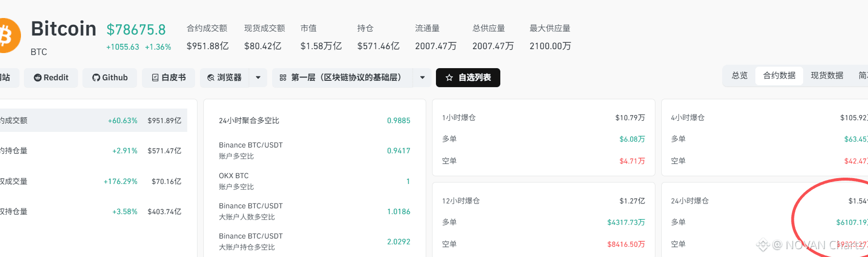
Task: Click the Bitcoin price $78675.8
Action: coord(136,30)
